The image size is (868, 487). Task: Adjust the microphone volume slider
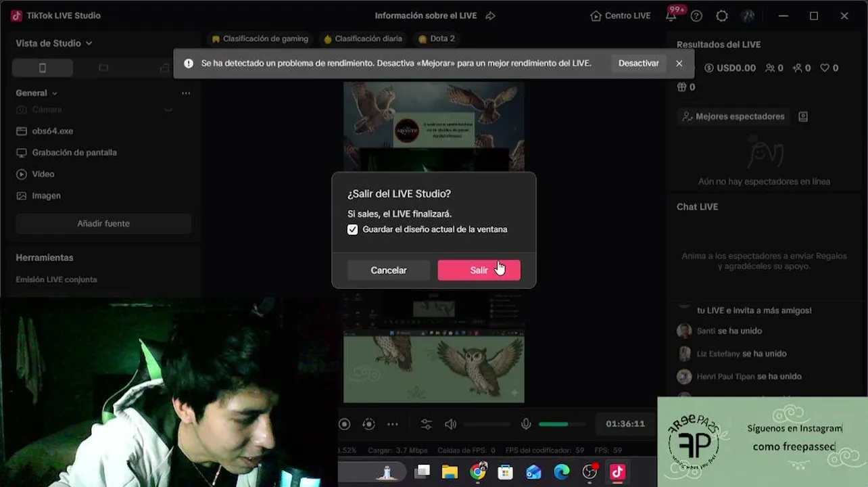pyautogui.click(x=562, y=424)
